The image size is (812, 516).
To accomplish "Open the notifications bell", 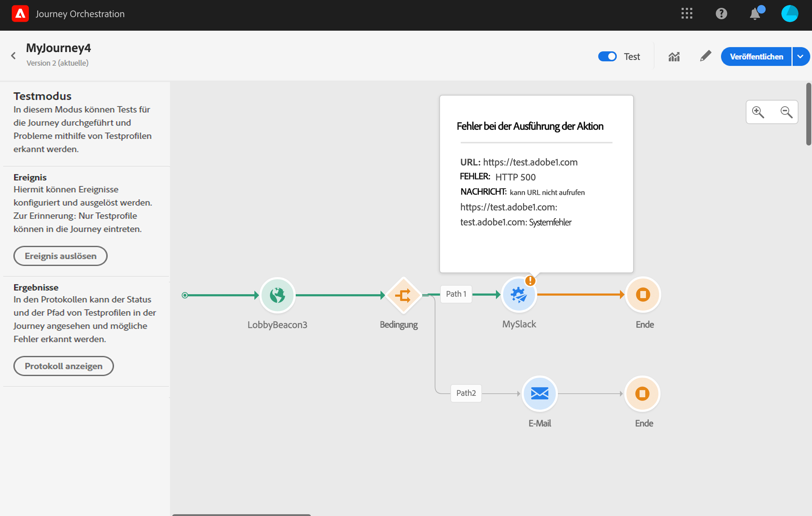I will [x=755, y=14].
